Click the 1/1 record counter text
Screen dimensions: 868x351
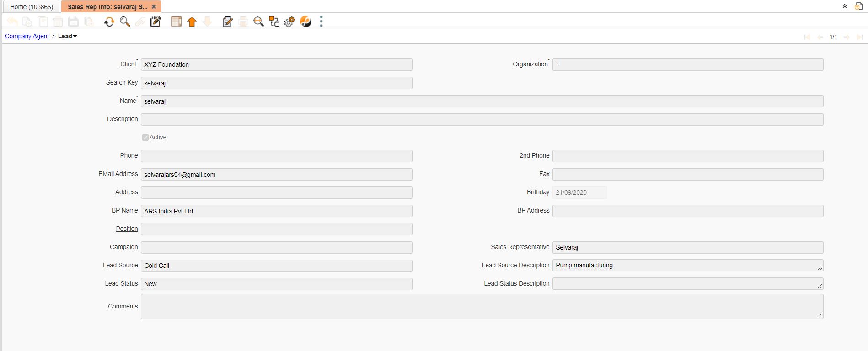point(833,37)
